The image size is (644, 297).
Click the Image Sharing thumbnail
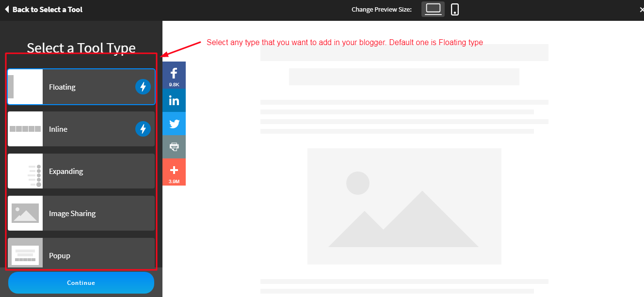[x=25, y=213]
